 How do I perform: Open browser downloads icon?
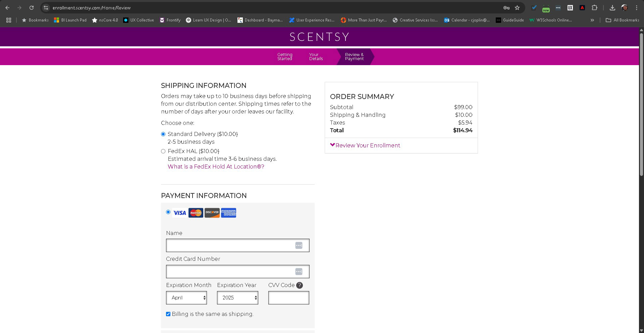(612, 8)
